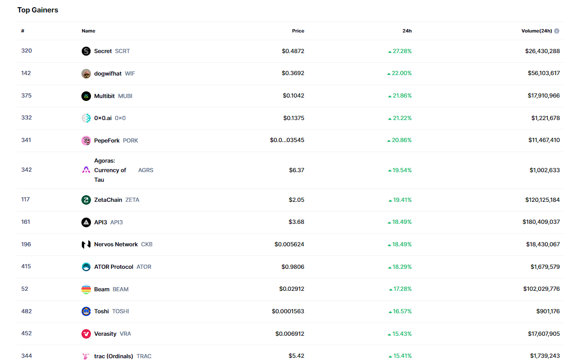This screenshot has height=364, width=588.
Task: Click the 15.43% gain for Verasity
Action: 400,334
